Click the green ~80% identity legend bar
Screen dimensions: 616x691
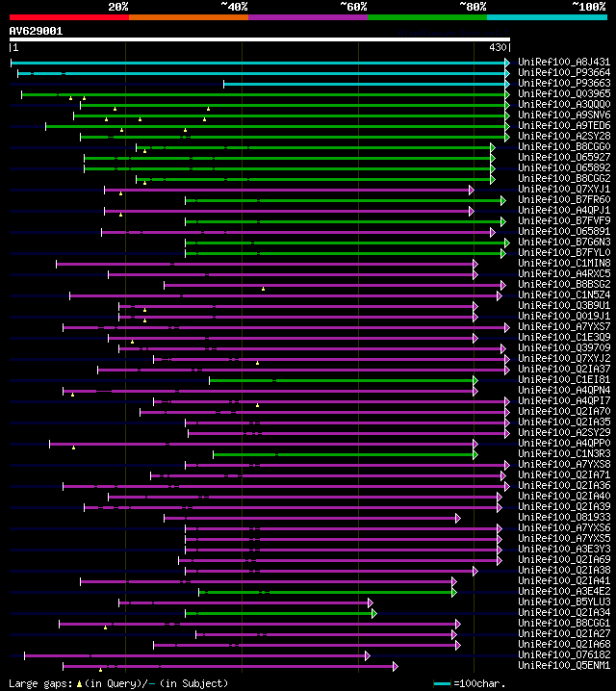[427, 17]
